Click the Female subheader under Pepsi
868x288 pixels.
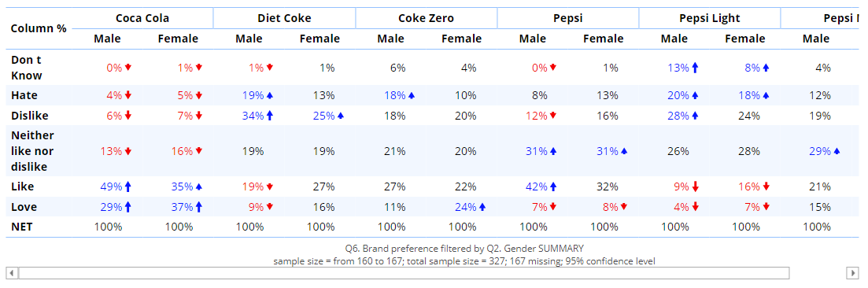[603, 39]
